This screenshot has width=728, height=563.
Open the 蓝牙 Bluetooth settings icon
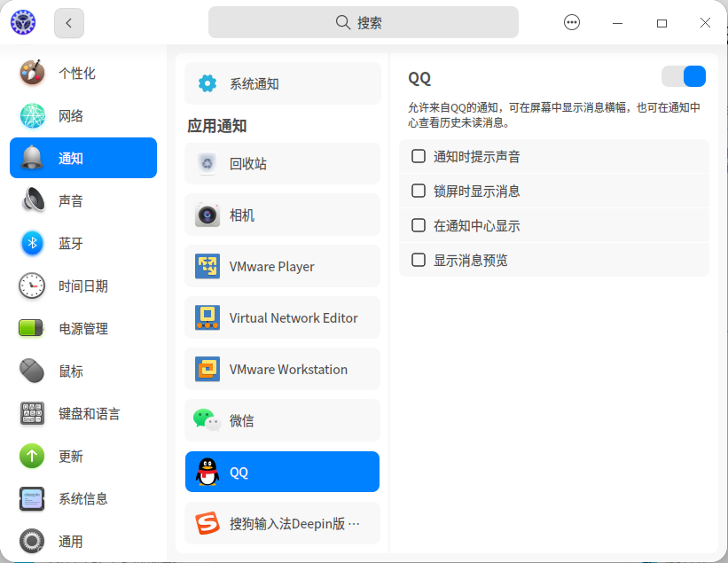click(32, 243)
